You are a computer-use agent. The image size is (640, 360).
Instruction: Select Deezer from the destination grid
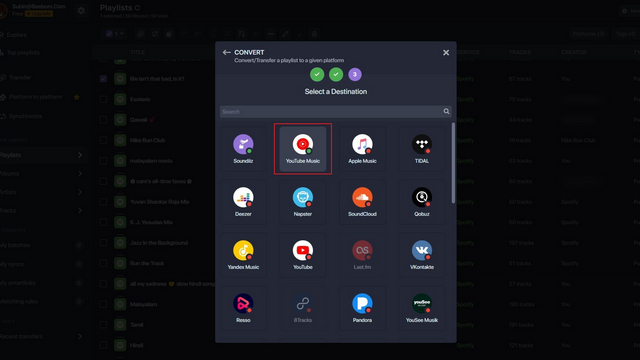click(243, 202)
